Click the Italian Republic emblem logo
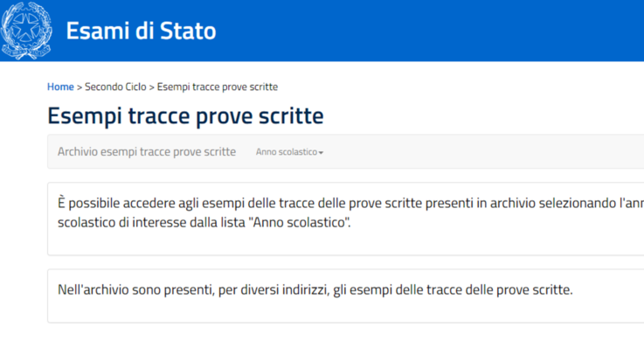 pyautogui.click(x=26, y=31)
